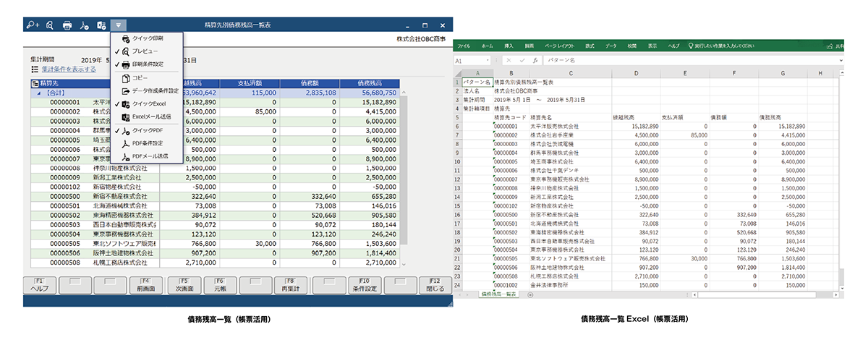Click the printer icon in title toolbar
This screenshot has height=340, width=868.
[67, 25]
